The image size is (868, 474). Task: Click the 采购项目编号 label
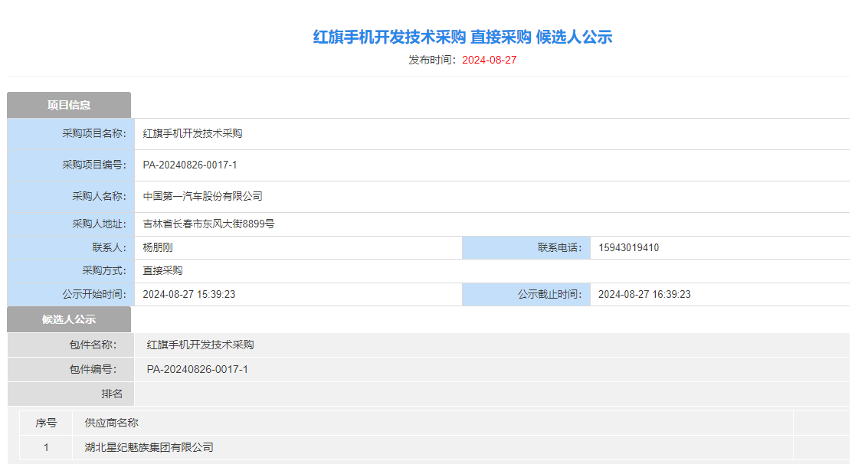coord(94,165)
